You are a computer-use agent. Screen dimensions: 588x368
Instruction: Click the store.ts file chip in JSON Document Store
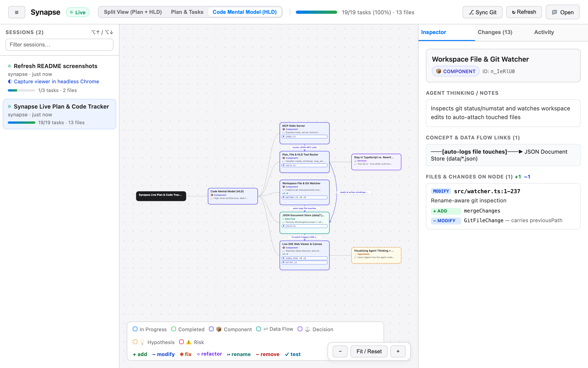(x=304, y=226)
